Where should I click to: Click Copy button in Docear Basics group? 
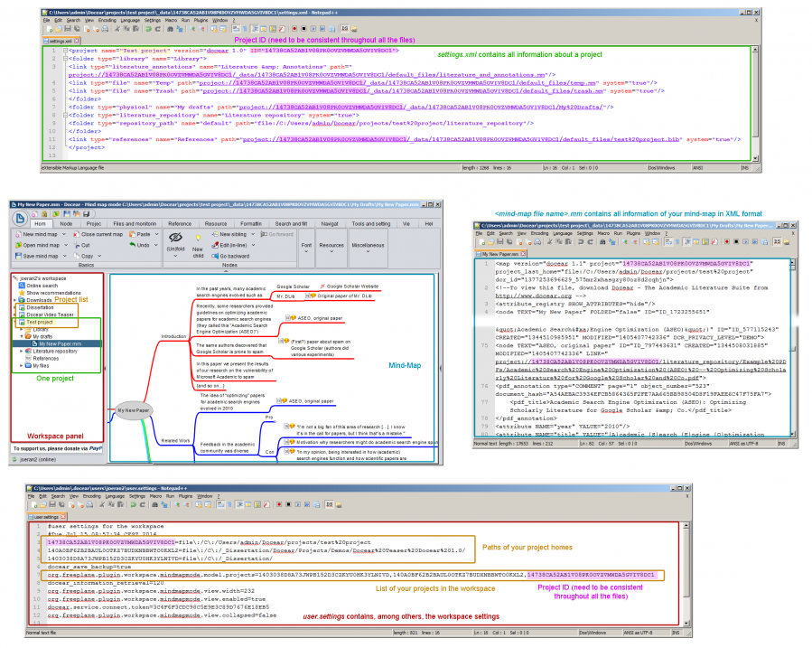tap(83, 256)
